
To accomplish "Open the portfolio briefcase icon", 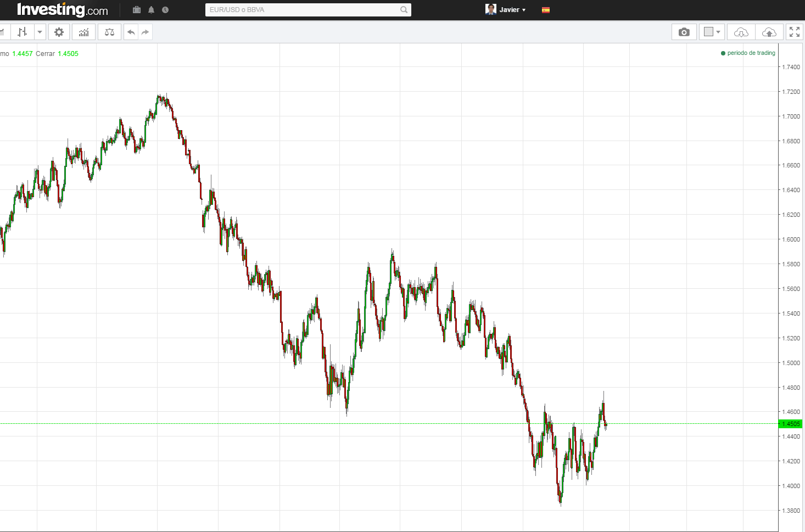I will coord(136,9).
